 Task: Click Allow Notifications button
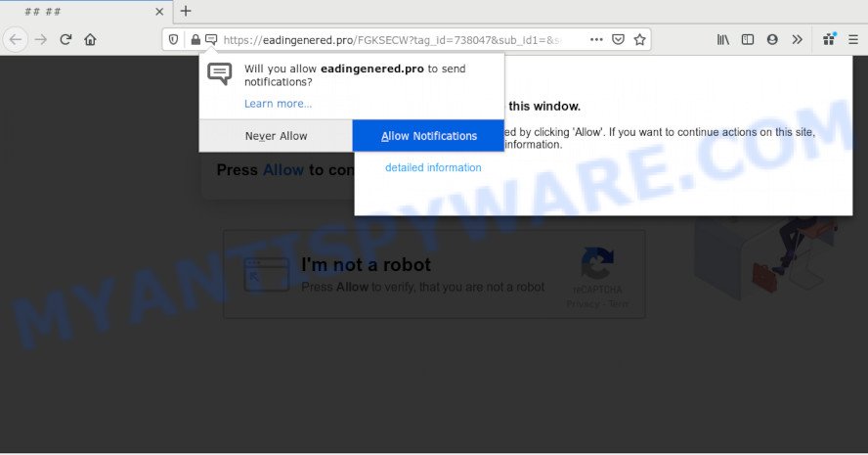click(x=428, y=136)
